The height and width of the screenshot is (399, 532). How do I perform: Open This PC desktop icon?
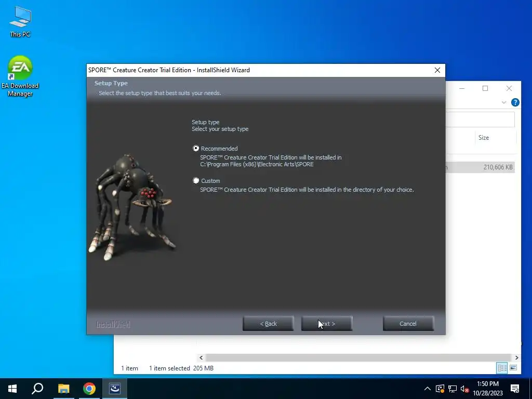pos(20,21)
